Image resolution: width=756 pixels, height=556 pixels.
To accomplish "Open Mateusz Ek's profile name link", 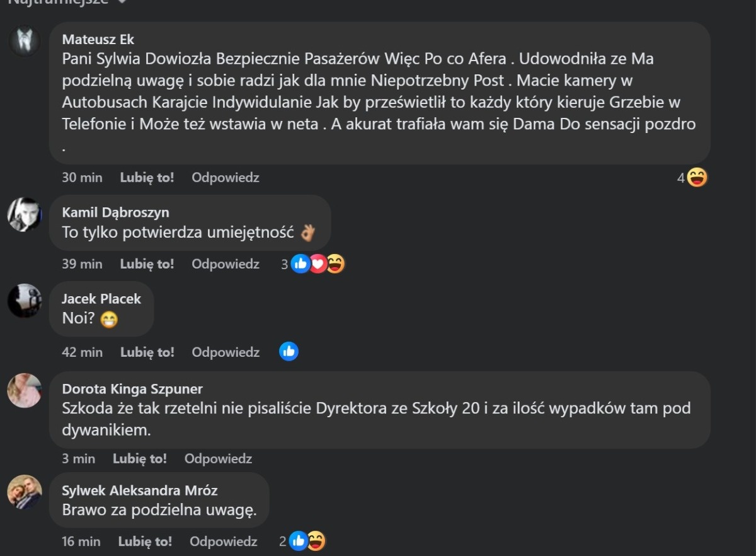I will (98, 40).
